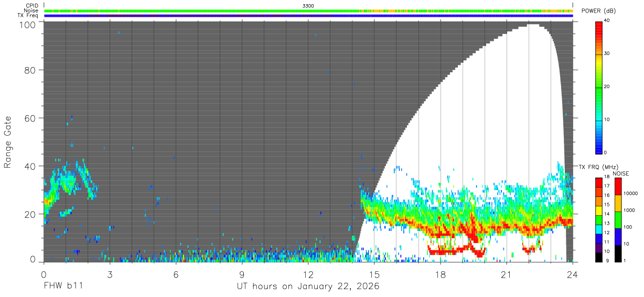Click the FHW b11 radar label

click(63, 287)
